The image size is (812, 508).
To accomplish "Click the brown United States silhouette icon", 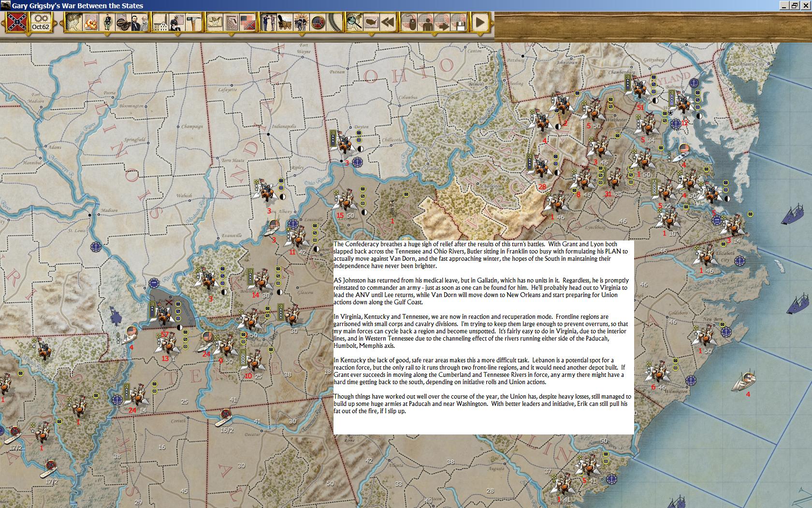I will [371, 22].
